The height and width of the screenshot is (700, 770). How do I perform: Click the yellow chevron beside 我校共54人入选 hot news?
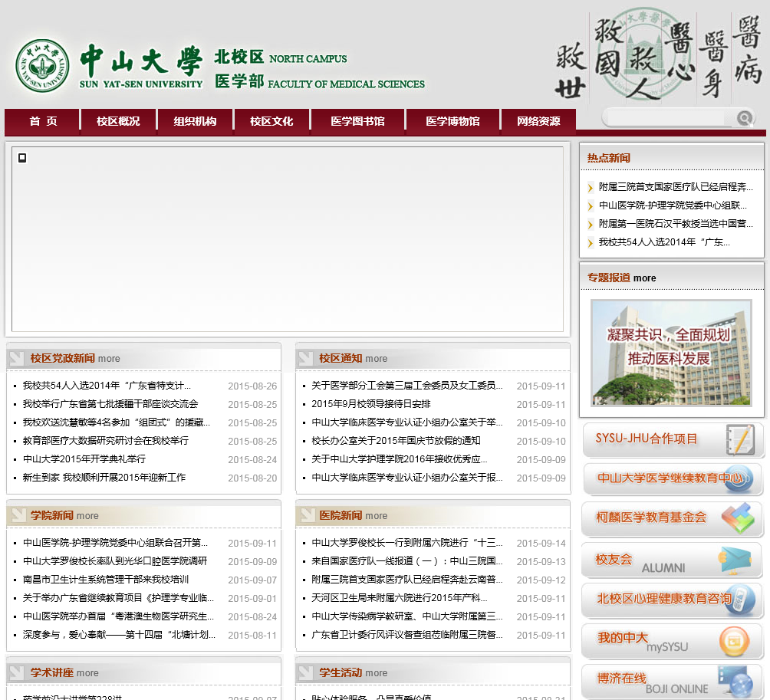click(591, 242)
